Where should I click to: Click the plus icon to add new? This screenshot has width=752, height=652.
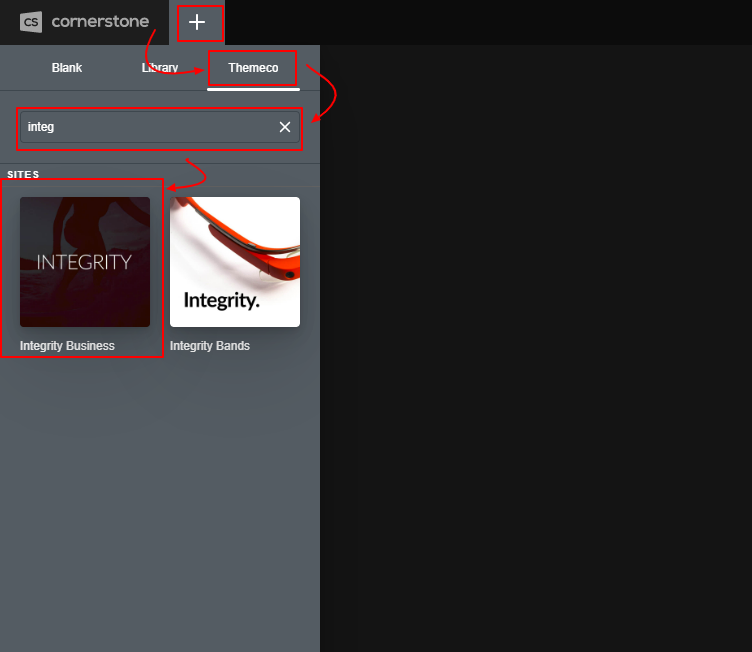click(197, 22)
